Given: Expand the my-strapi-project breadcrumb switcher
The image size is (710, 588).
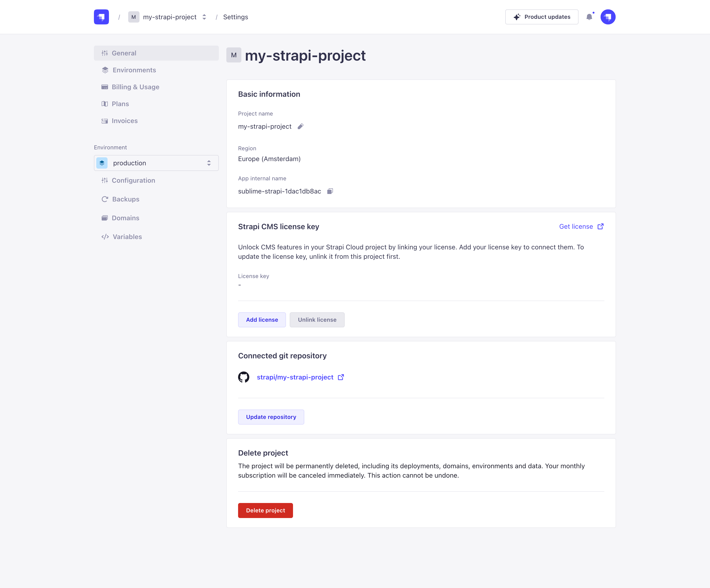Looking at the screenshot, I should coord(204,17).
